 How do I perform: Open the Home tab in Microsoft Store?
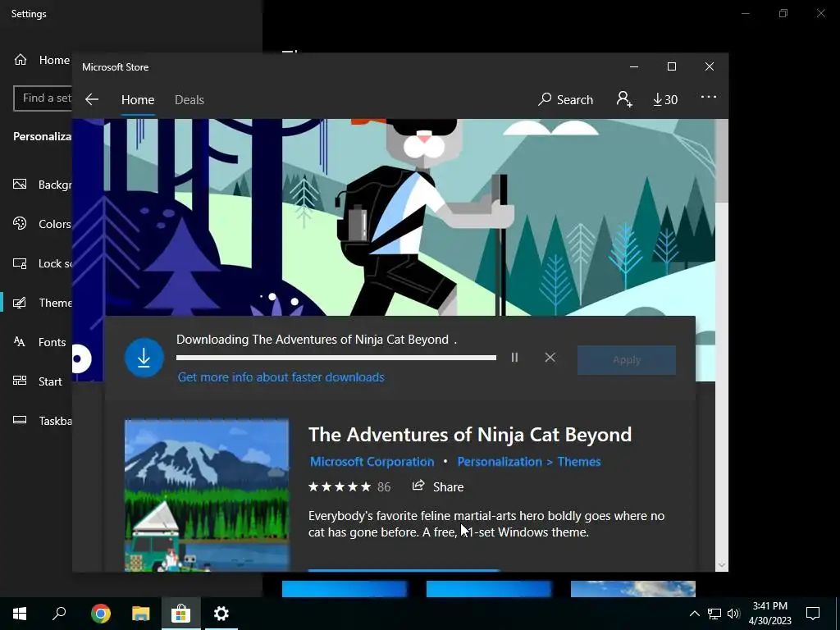(138, 99)
